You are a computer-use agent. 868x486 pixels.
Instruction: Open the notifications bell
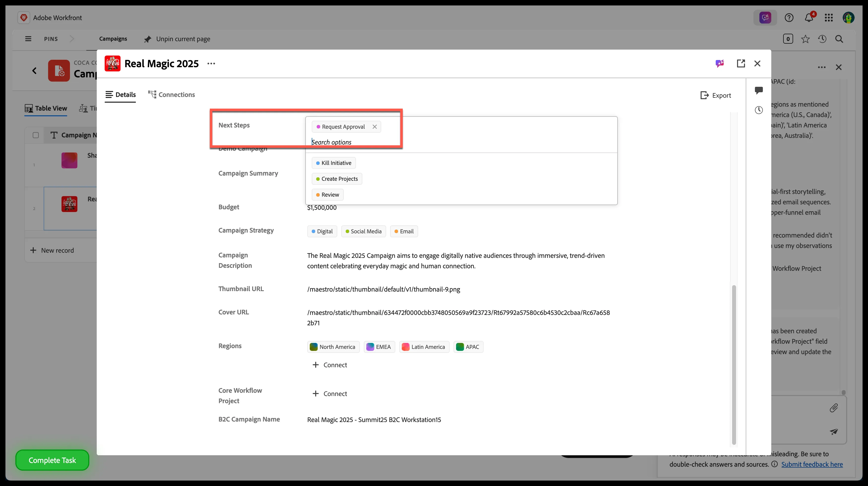pyautogui.click(x=809, y=18)
